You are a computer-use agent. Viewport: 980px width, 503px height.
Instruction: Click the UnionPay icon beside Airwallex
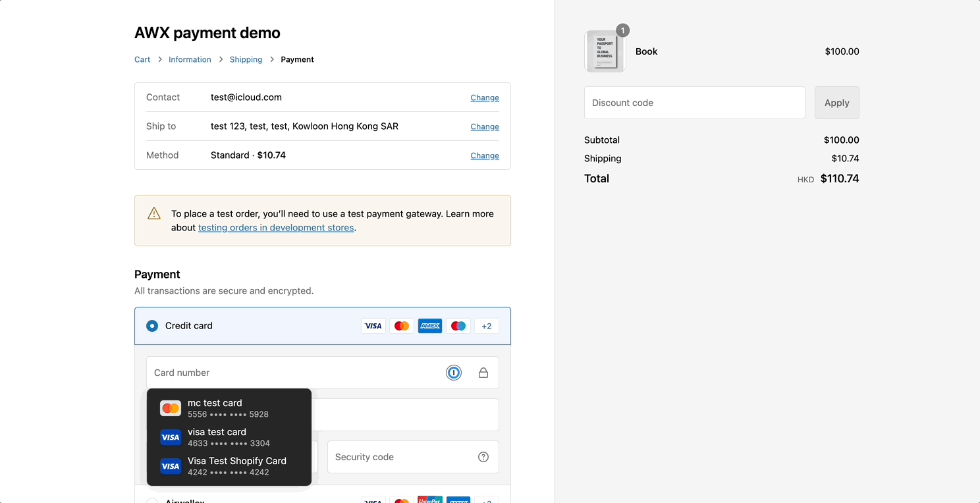430,500
